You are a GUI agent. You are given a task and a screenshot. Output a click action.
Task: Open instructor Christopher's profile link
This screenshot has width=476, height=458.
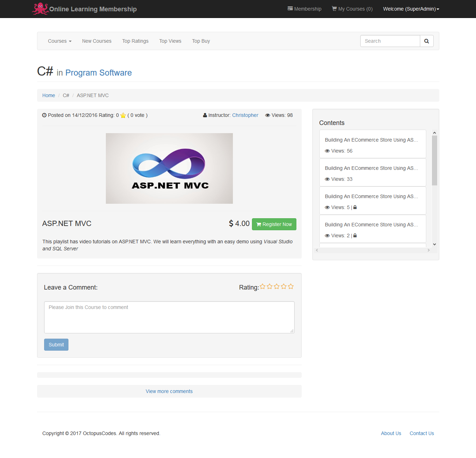tap(245, 115)
